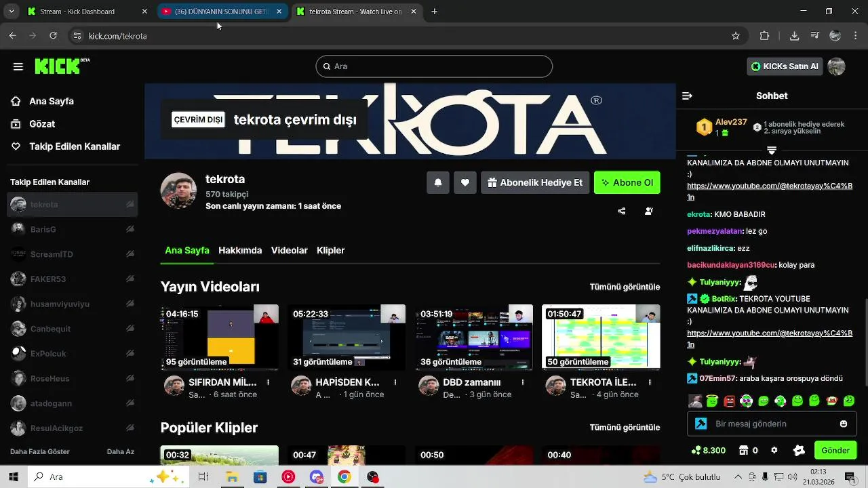Click the chat badge star icon

point(799,450)
